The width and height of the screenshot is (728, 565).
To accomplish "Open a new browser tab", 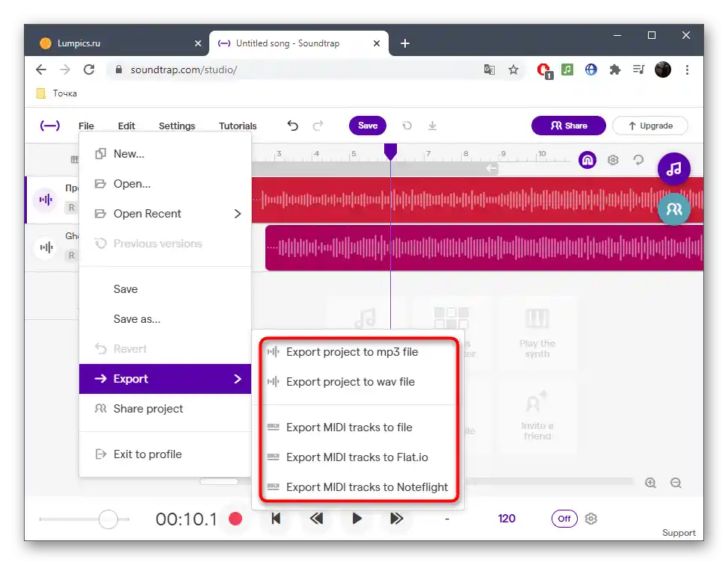I will click(405, 43).
